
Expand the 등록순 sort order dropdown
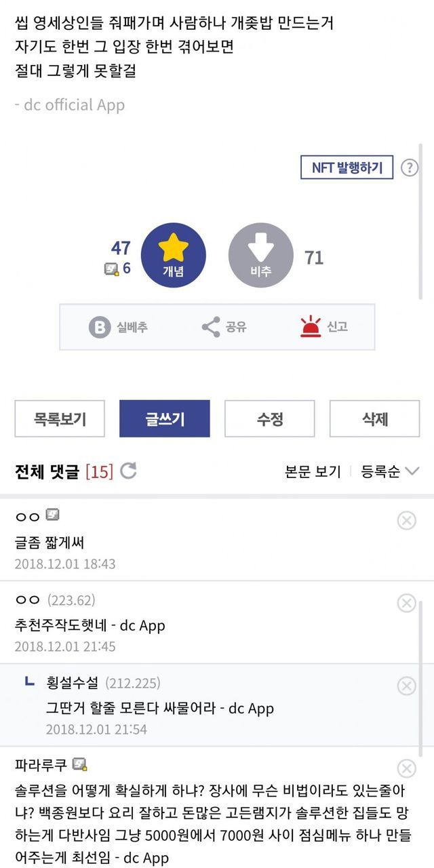390,472
